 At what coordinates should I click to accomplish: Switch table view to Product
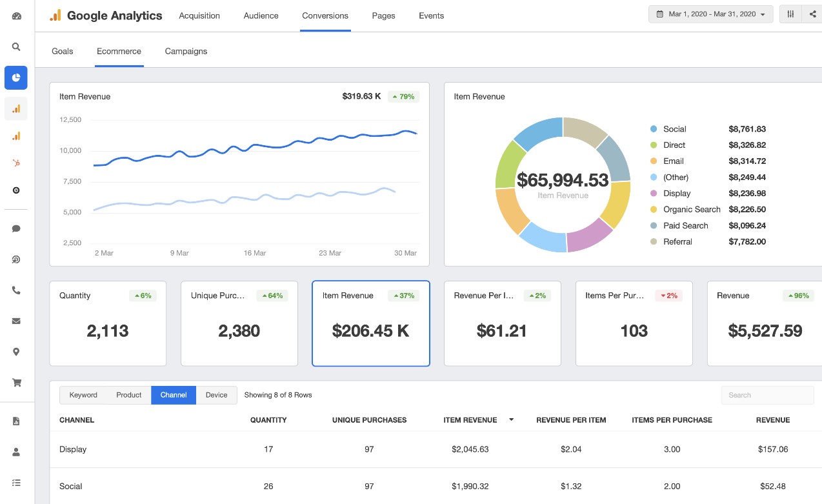coord(128,395)
